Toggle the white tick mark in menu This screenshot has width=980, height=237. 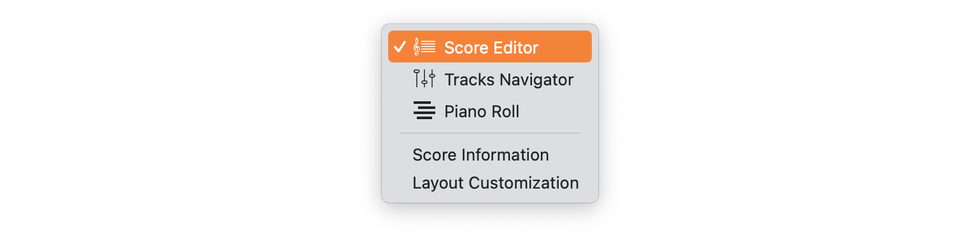(x=400, y=47)
